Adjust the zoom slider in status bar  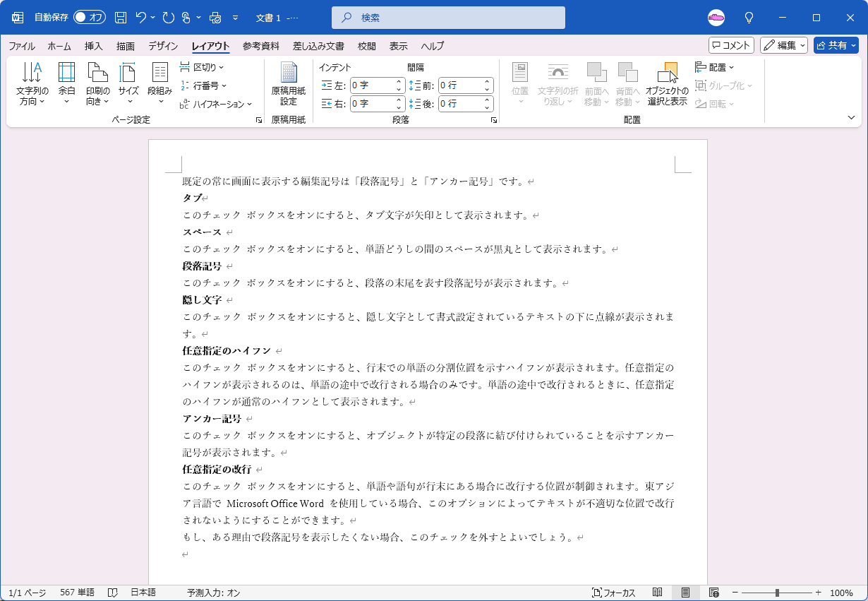coord(777,593)
